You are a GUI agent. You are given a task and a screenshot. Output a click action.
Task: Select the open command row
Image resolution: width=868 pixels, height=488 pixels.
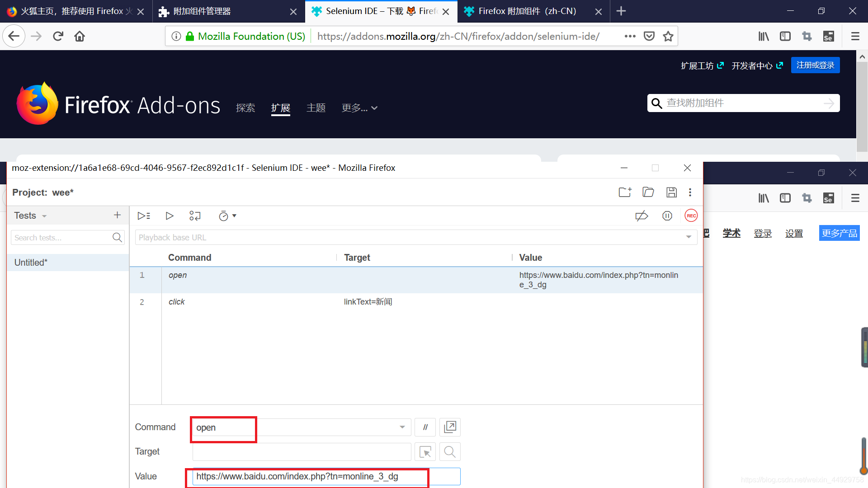[x=416, y=280]
